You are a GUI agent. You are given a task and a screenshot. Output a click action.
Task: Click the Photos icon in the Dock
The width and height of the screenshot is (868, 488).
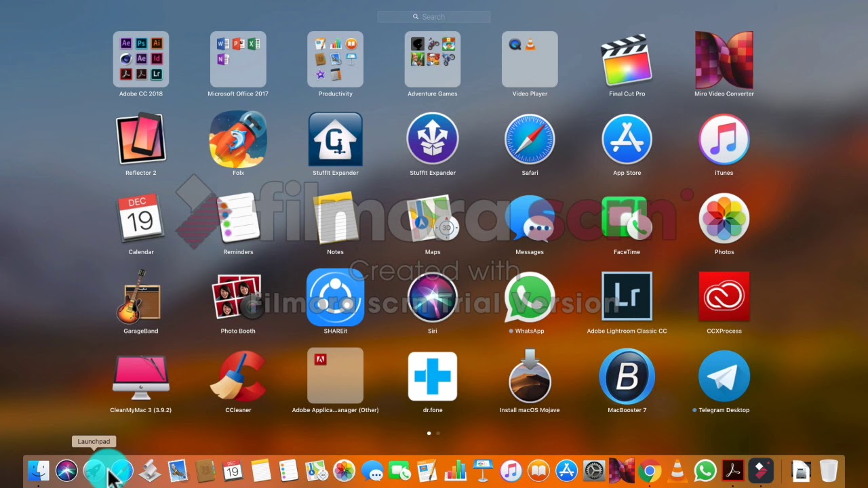pos(344,470)
